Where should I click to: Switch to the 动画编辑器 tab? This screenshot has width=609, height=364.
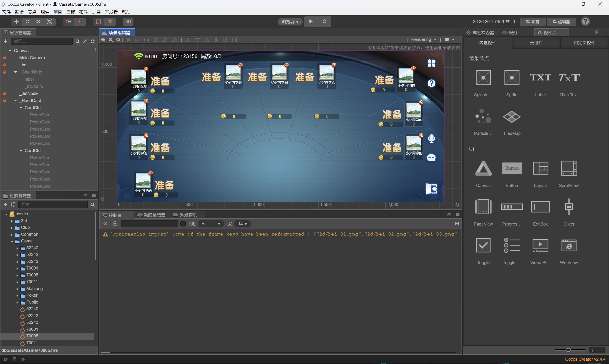point(151,215)
